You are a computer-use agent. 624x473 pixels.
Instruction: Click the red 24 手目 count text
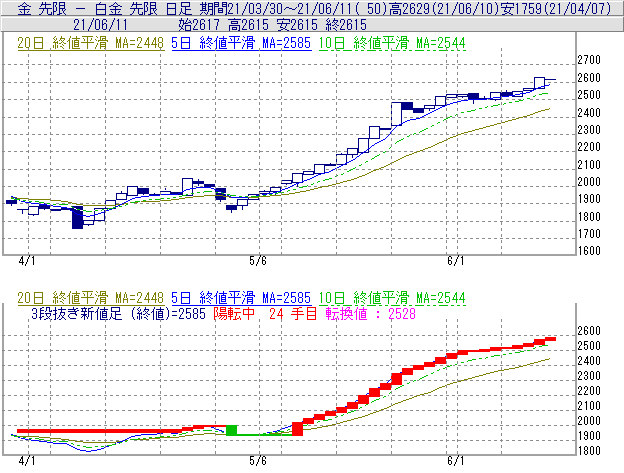pos(292,314)
